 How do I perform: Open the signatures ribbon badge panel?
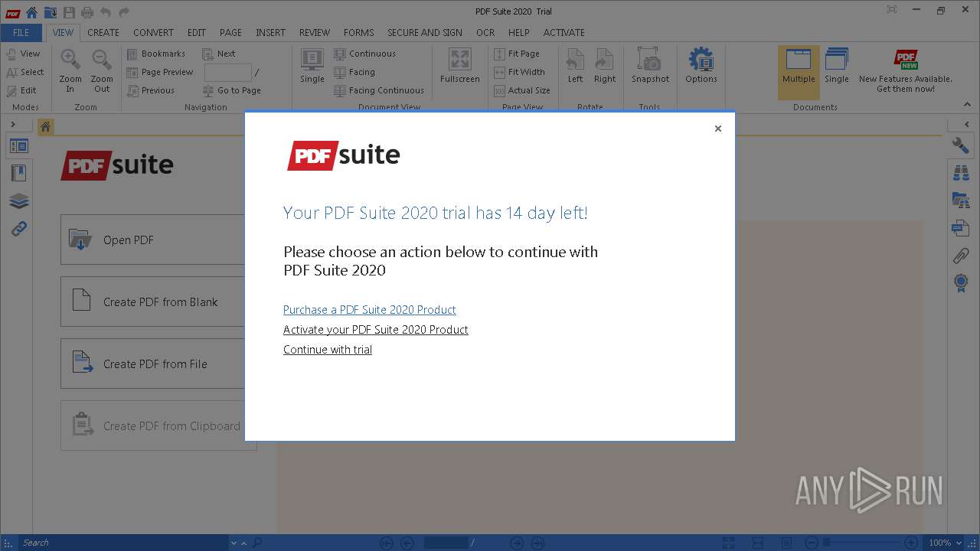(961, 283)
